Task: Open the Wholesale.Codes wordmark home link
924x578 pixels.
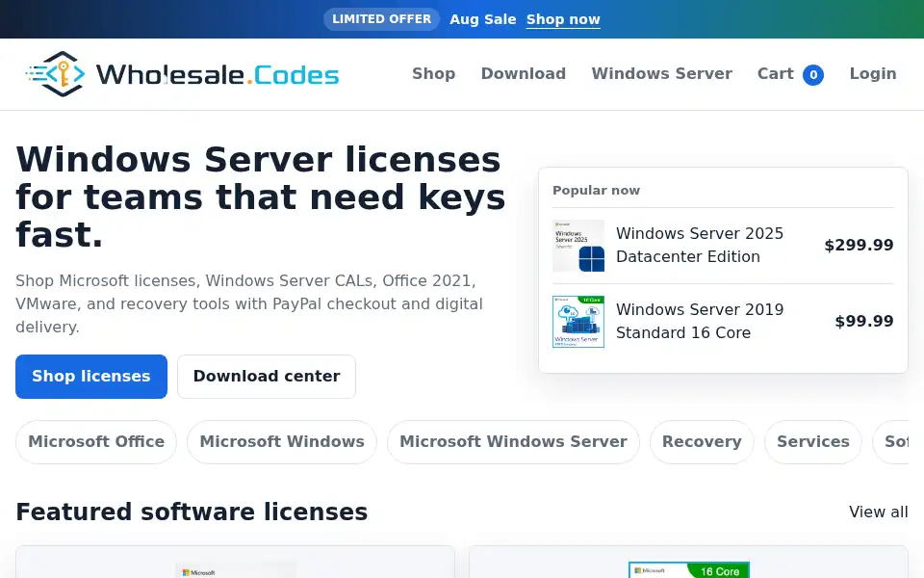Action: 218,75
